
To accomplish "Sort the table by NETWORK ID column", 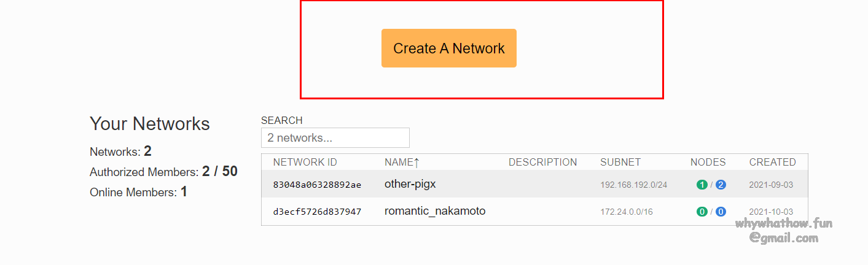I will (x=305, y=163).
